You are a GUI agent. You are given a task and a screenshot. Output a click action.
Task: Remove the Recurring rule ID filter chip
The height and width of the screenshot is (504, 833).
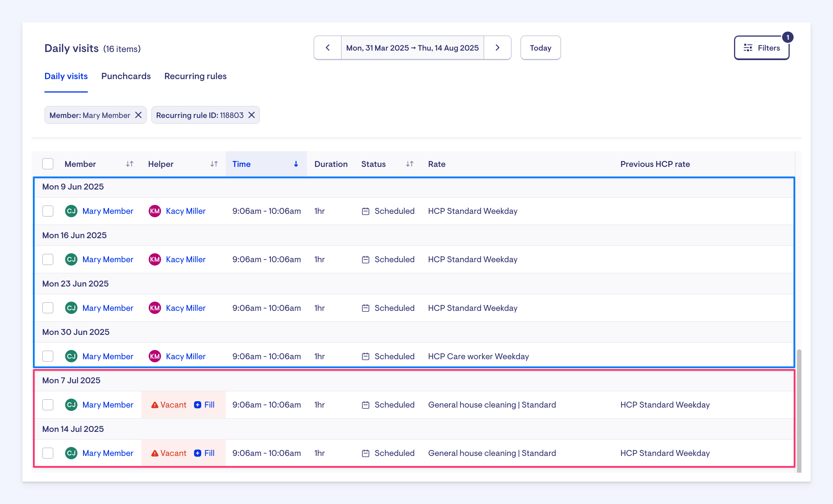pos(252,115)
